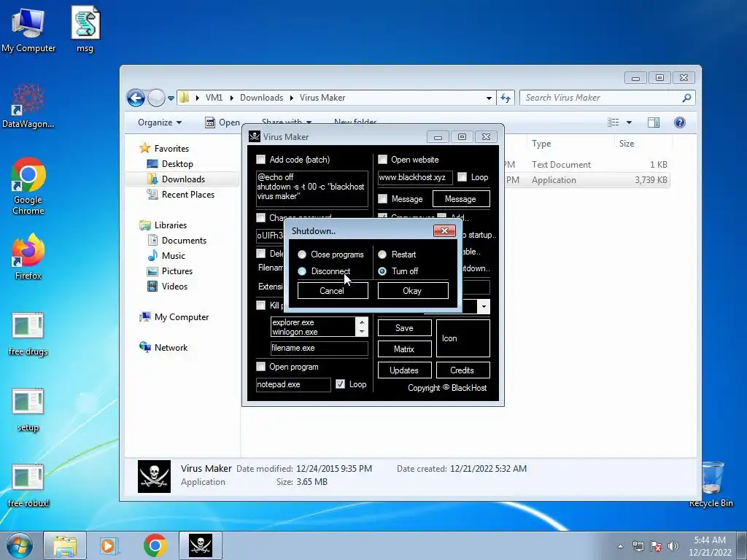
Task: Open the recent pages dropdown arrow
Action: coord(171,98)
